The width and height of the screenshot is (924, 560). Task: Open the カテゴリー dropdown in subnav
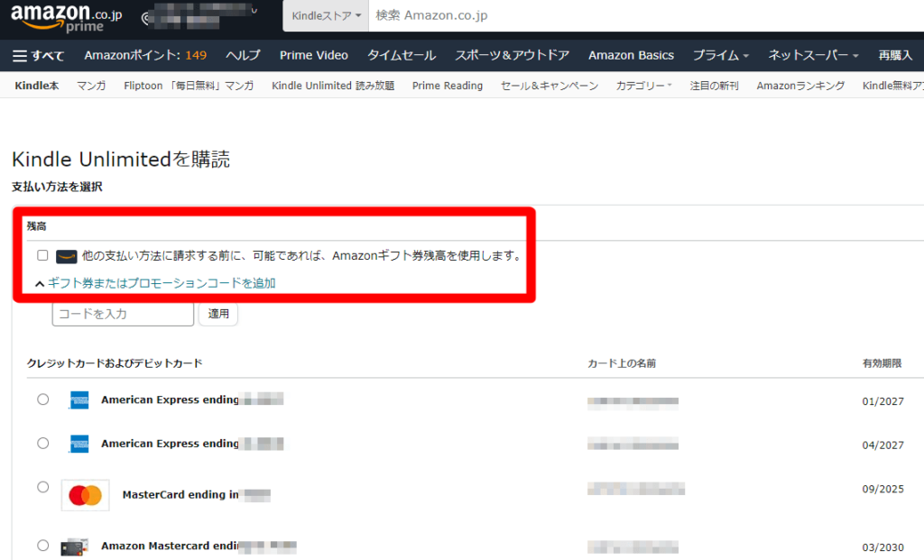pyautogui.click(x=643, y=86)
